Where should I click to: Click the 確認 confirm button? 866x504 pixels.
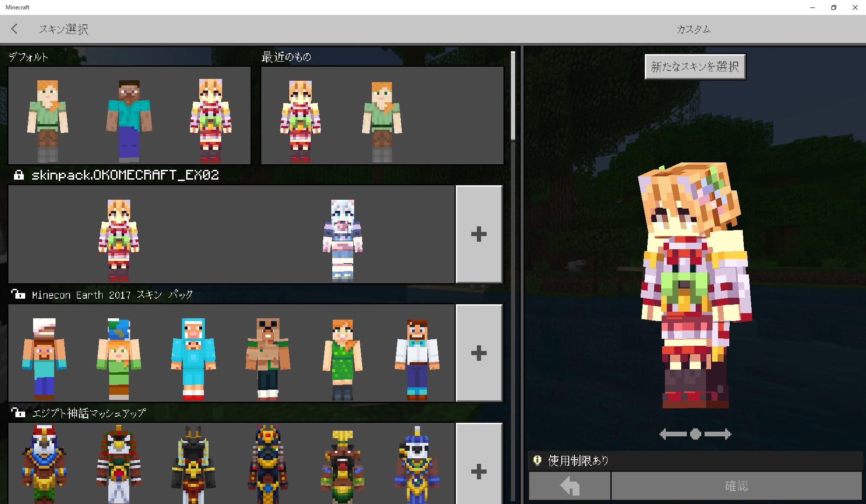pyautogui.click(x=736, y=486)
